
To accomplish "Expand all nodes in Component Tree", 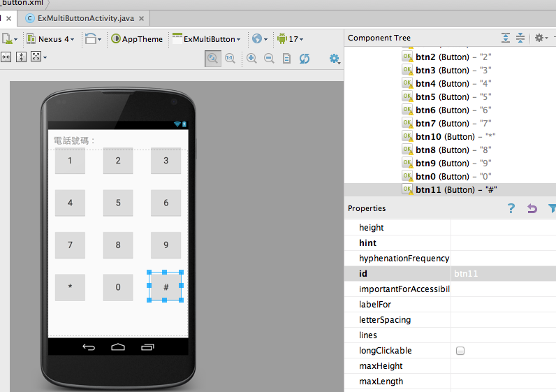I will click(x=506, y=38).
